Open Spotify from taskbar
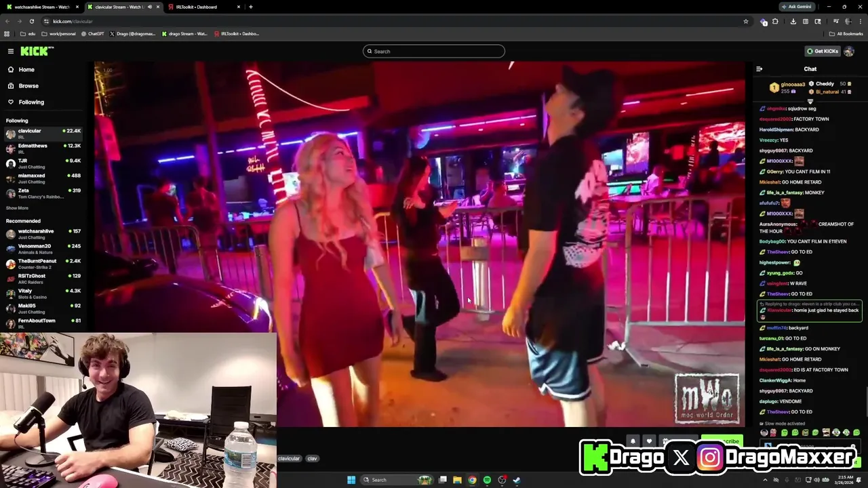This screenshot has height=488, width=868. click(x=487, y=480)
